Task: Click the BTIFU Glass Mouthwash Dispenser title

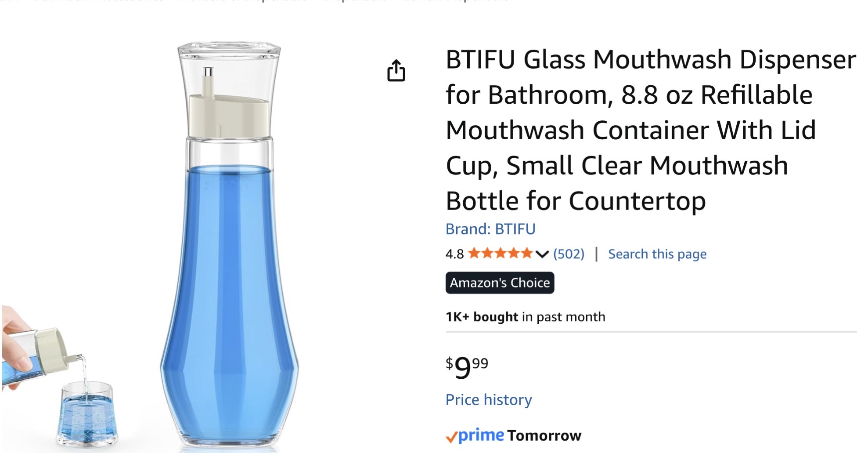Action: [x=650, y=130]
